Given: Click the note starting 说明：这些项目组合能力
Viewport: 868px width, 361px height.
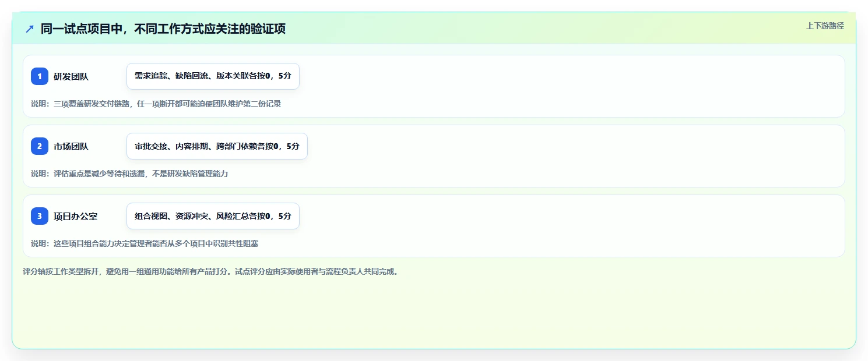Looking at the screenshot, I should pos(145,243).
